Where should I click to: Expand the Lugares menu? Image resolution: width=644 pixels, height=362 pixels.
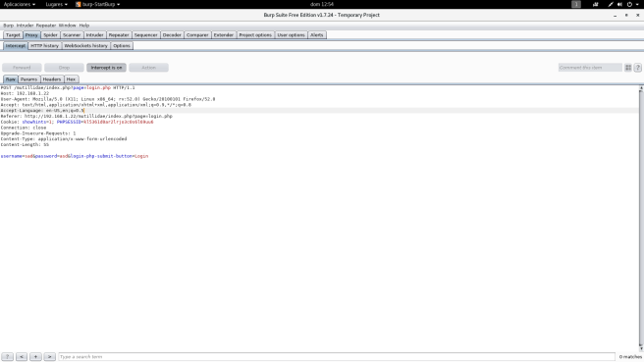coord(56,4)
